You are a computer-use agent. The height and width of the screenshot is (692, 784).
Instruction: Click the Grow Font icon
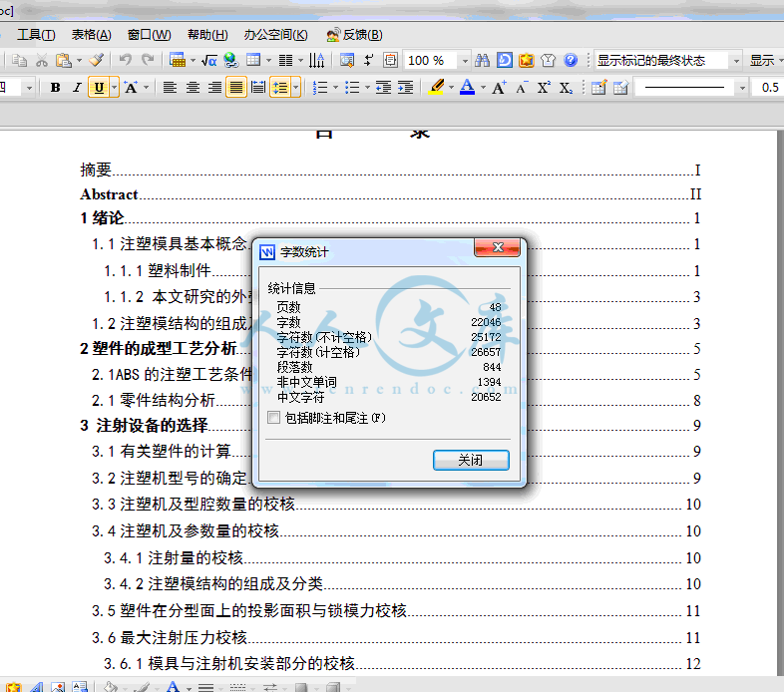(x=499, y=88)
